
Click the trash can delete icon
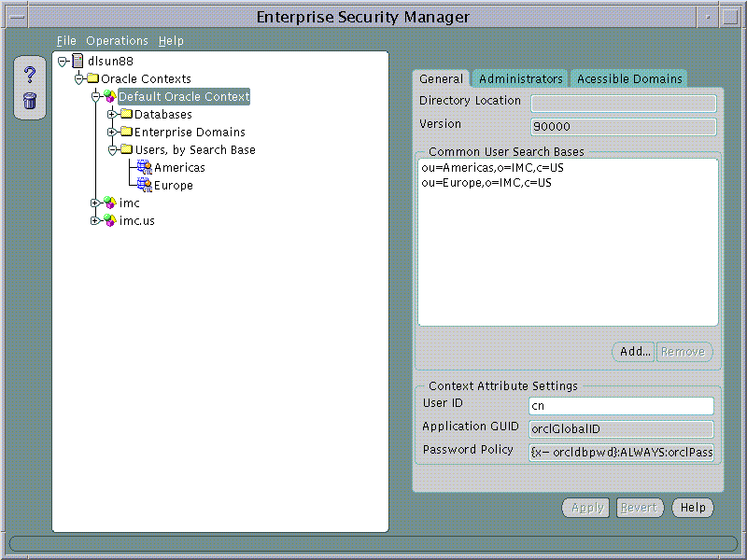click(x=30, y=101)
